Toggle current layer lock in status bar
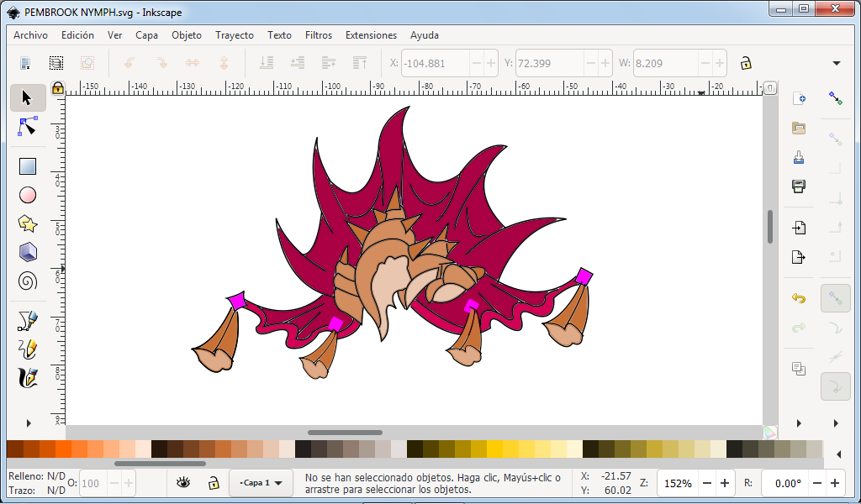Screen dimensions: 861x504 point(214,483)
